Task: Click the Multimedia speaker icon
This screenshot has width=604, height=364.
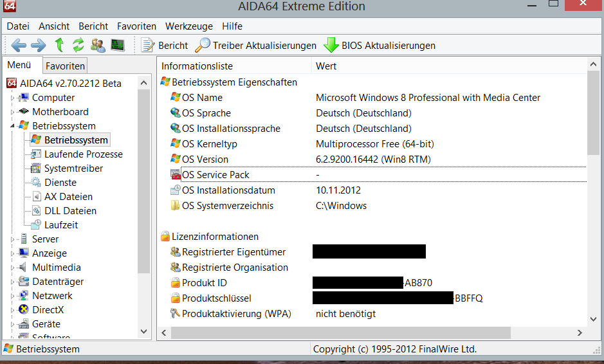Action: point(23,267)
